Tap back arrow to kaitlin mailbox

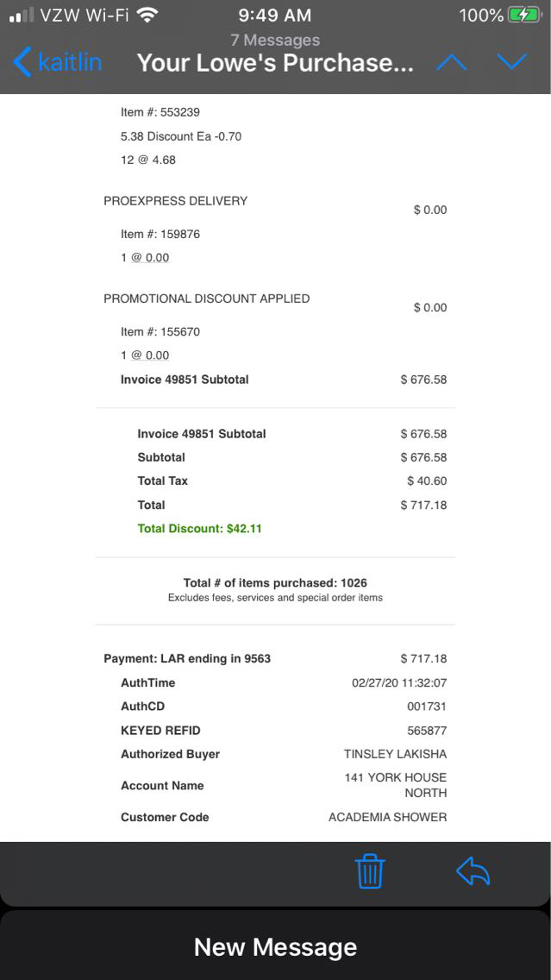(x=57, y=62)
